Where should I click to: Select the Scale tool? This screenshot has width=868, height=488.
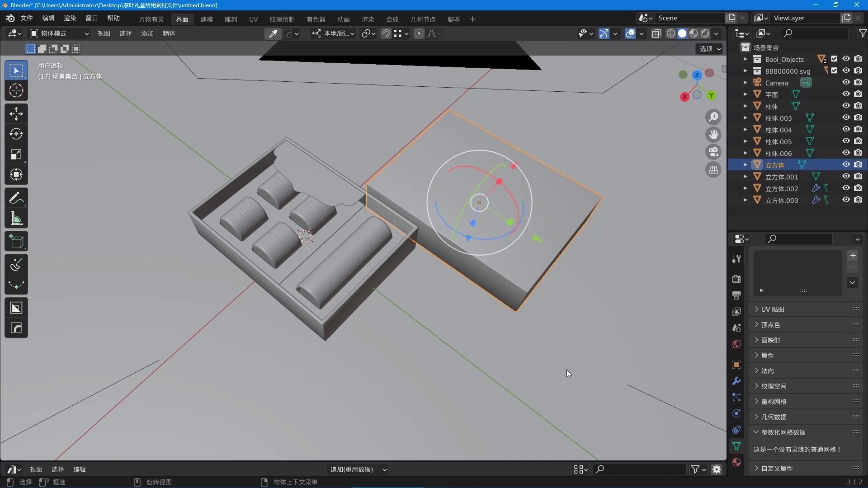click(16, 154)
